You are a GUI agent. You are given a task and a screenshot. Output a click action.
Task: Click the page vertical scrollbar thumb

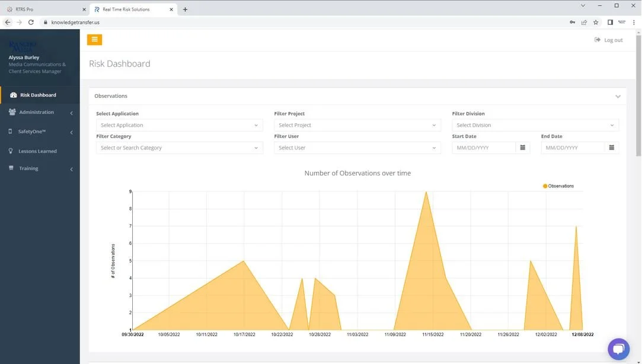click(x=638, y=95)
